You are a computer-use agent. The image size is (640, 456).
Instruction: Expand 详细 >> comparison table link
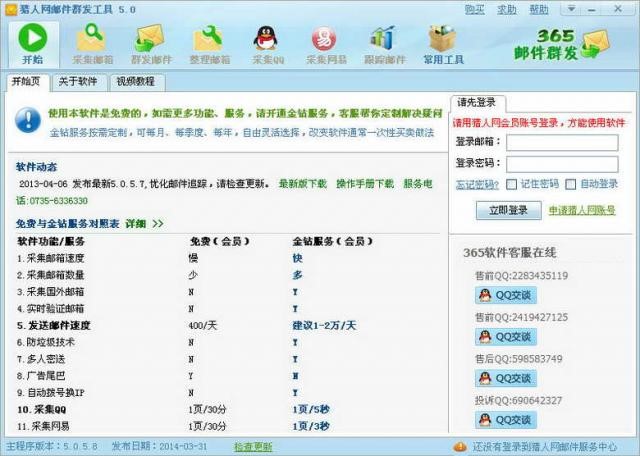tap(144, 224)
